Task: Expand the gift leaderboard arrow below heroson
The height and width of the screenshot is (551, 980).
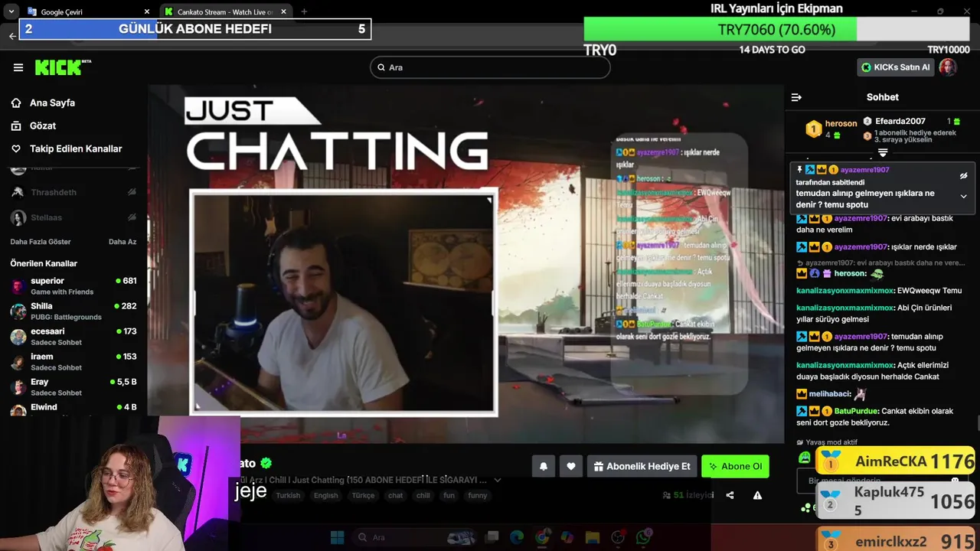Action: tap(883, 153)
